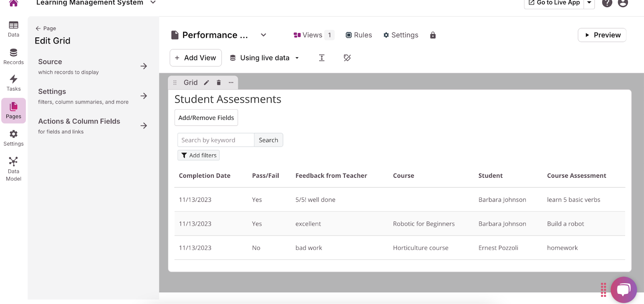The image size is (644, 304).
Task: Click the help question mark icon
Action: click(x=607, y=3)
